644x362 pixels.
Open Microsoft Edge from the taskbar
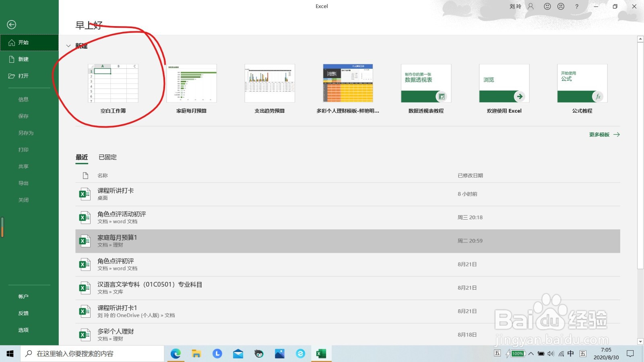tap(175, 354)
